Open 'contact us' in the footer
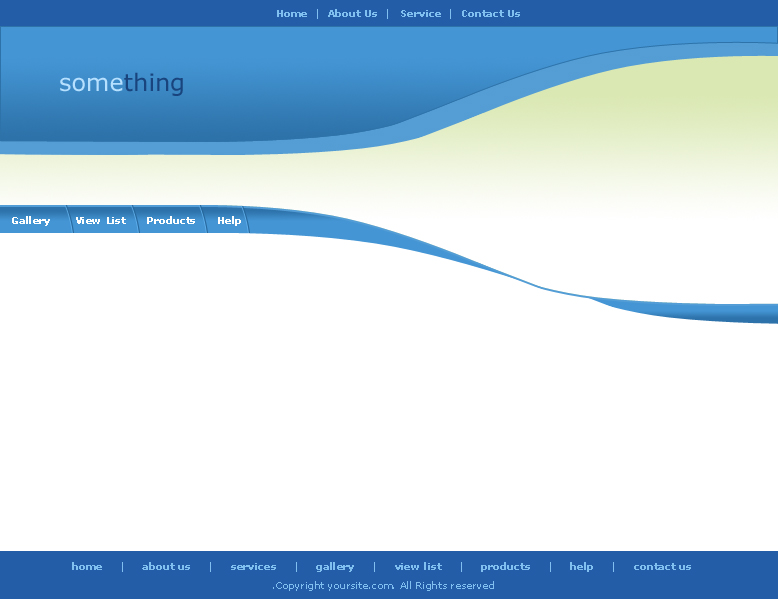The height and width of the screenshot is (599, 778). click(662, 567)
